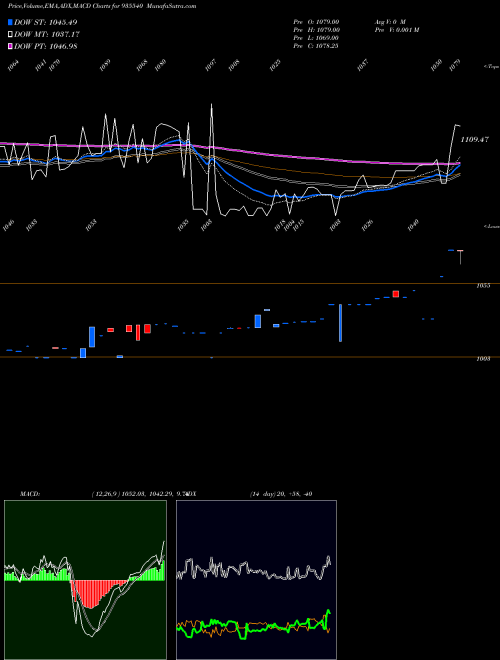Click the 'Pre H: 1079.00' high value
The width and height of the screenshot is (500, 660).
(x=316, y=30)
